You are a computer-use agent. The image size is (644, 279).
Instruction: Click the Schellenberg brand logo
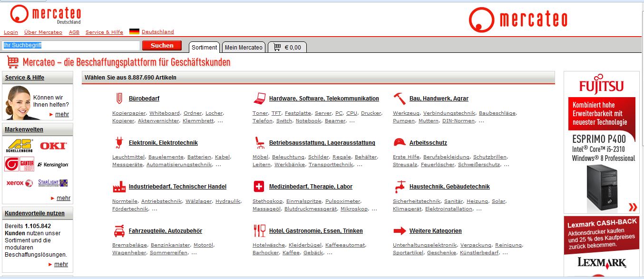pyautogui.click(x=20, y=146)
